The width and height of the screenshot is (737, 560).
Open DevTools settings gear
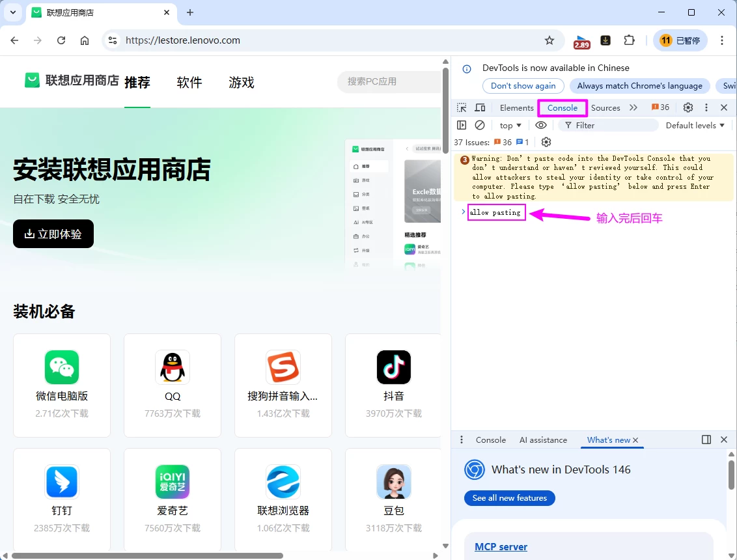pyautogui.click(x=688, y=107)
